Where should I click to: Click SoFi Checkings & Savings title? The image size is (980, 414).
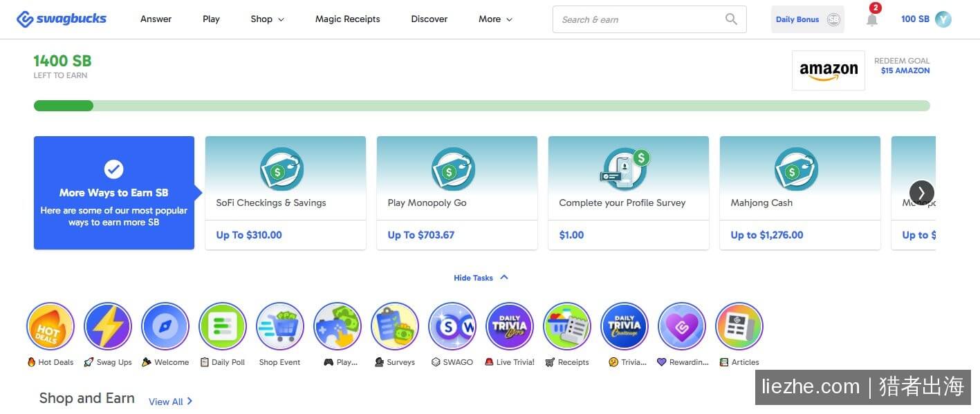[x=271, y=203]
